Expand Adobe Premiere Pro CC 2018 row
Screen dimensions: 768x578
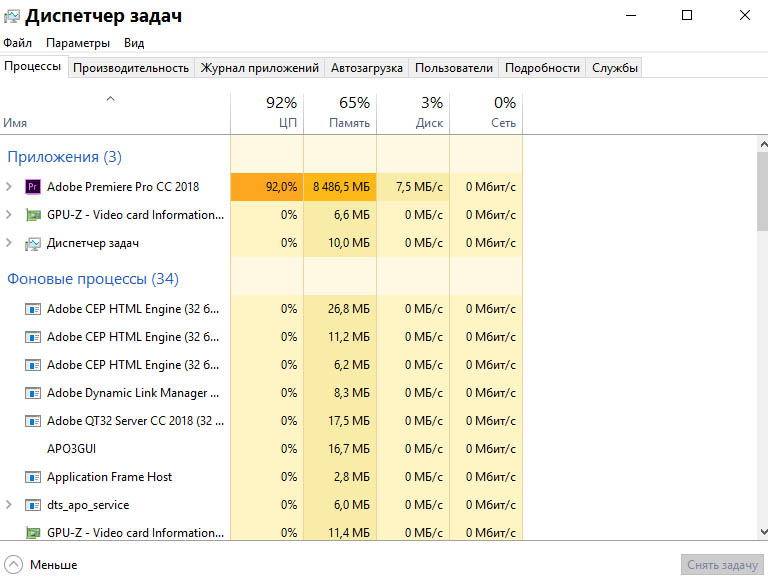tap(8, 187)
